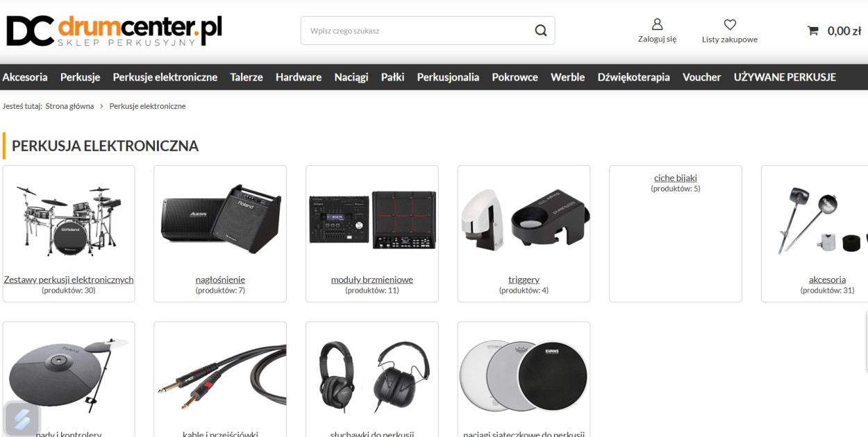Viewport: 868px width, 437px height.
Task: Open Zestawy perkusji elektronicznych link
Action: (x=69, y=280)
